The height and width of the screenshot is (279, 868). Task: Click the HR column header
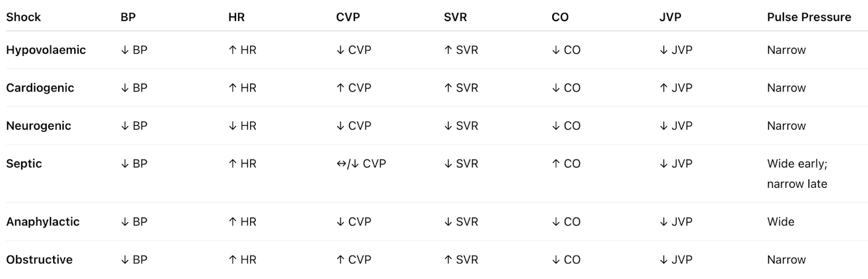237,17
